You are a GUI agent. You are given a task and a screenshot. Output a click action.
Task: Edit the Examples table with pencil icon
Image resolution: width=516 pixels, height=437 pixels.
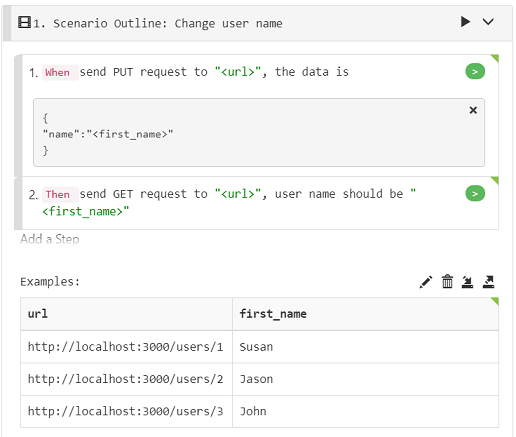coord(426,282)
